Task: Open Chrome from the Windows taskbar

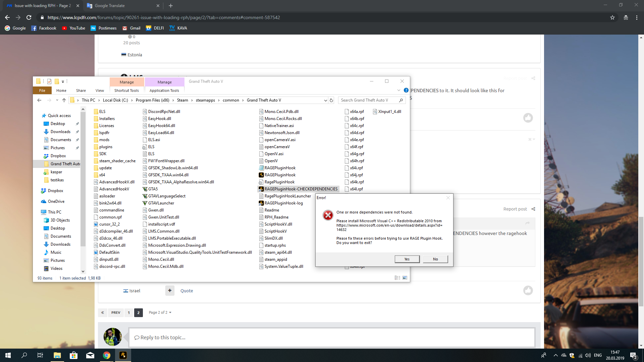Action: [x=107, y=355]
